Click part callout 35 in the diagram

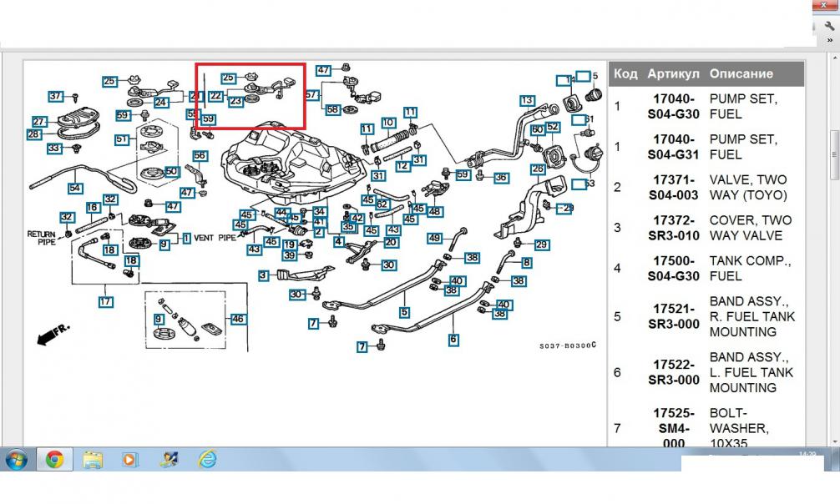pyautogui.click(x=349, y=227)
